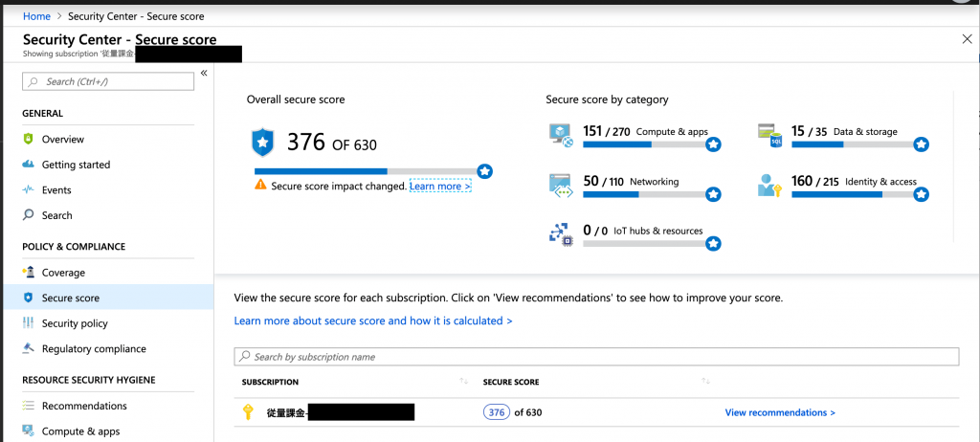
Task: Click star badge on IoT hubs bar
Action: (713, 243)
